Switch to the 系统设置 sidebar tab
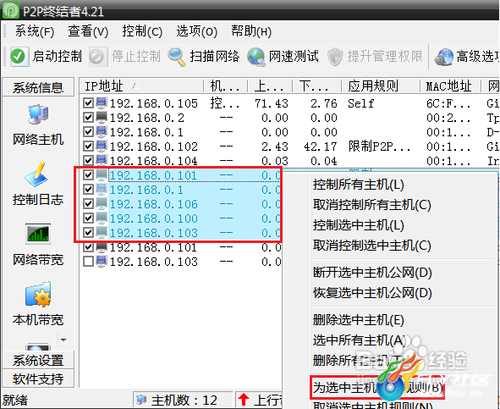This screenshot has height=409, width=500. tap(38, 360)
